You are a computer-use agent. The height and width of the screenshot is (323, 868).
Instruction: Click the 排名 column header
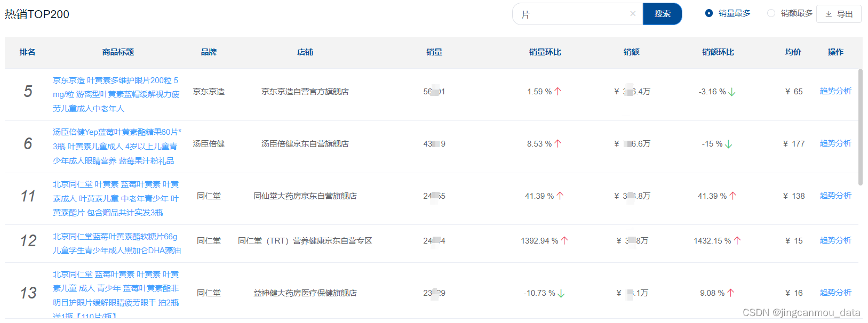coord(27,52)
